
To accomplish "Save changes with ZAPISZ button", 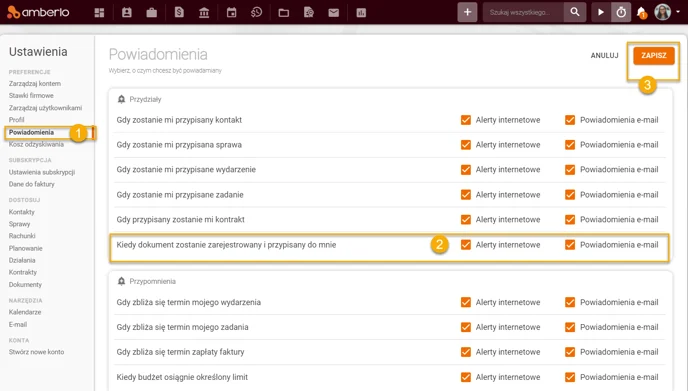I will 654,55.
